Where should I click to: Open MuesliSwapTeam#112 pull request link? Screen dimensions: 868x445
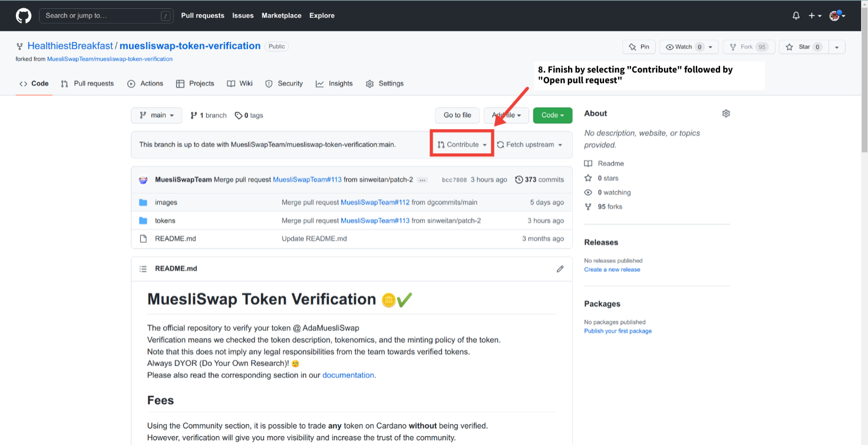[375, 202]
